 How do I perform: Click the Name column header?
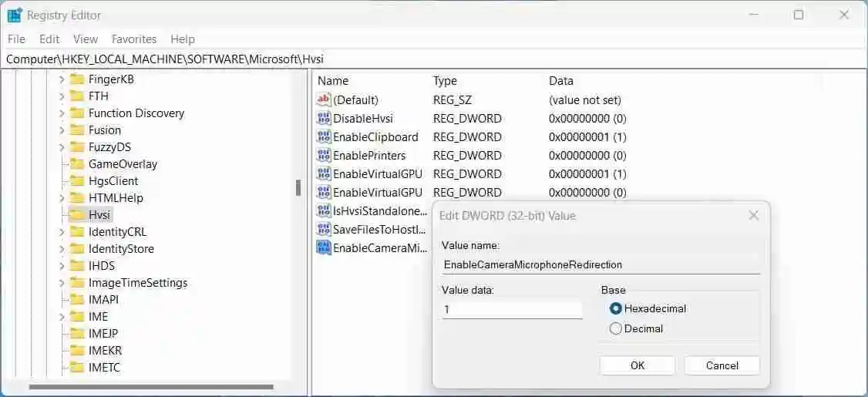click(333, 81)
